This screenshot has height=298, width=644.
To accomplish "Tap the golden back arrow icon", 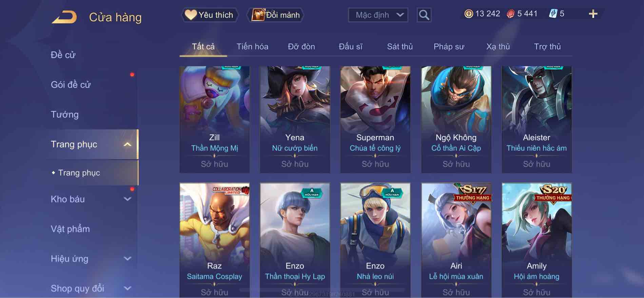I will (64, 17).
